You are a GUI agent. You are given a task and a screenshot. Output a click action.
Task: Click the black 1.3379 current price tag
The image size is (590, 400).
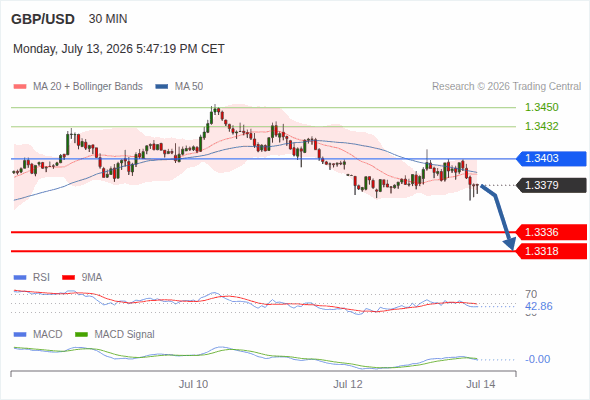[x=551, y=185]
